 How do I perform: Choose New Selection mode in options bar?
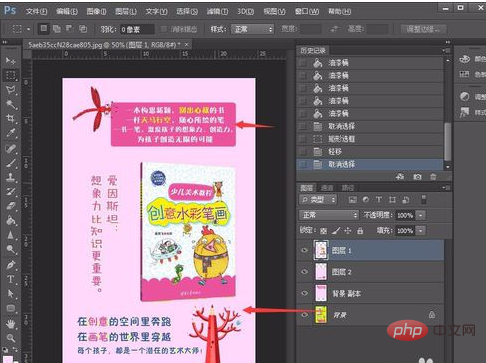pyautogui.click(x=44, y=29)
